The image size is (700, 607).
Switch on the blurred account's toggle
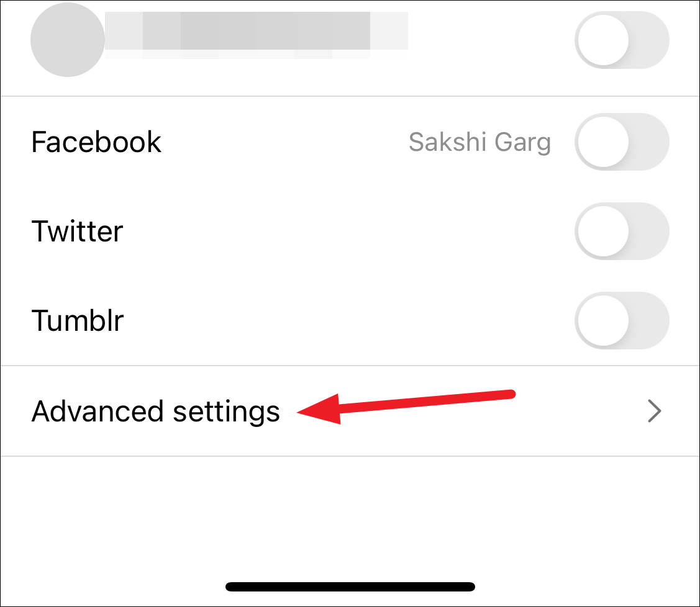tap(622, 40)
